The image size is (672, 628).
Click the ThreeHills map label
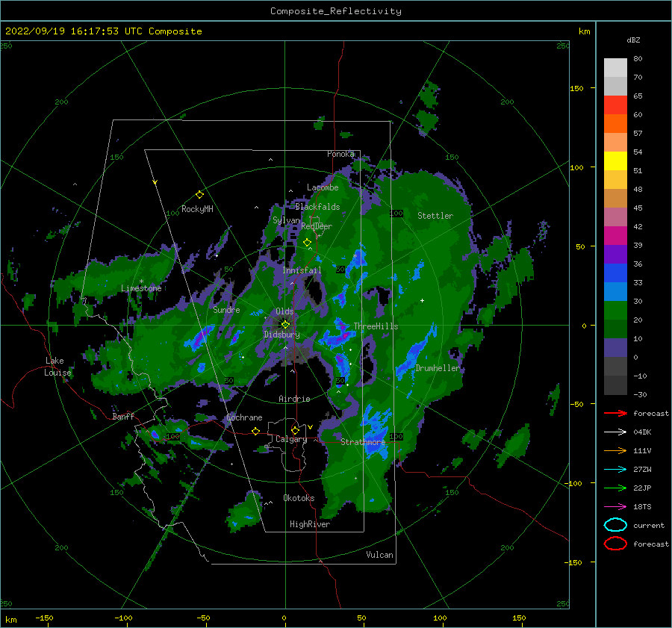pos(376,326)
